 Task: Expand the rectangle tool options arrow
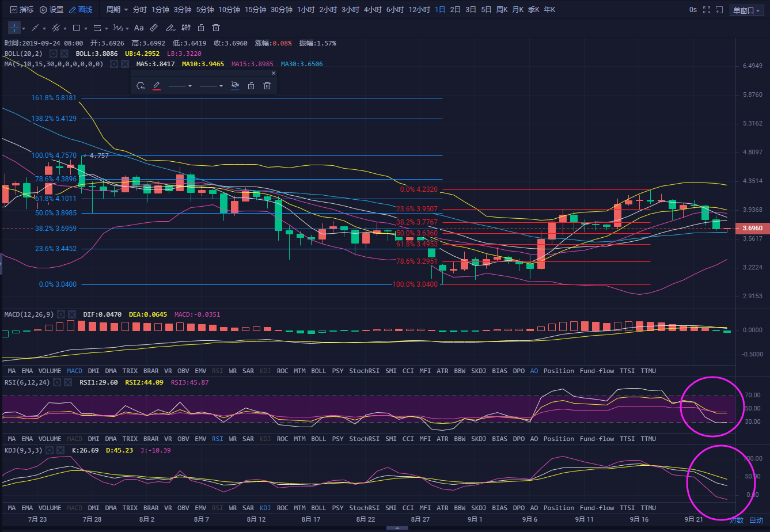point(86,29)
